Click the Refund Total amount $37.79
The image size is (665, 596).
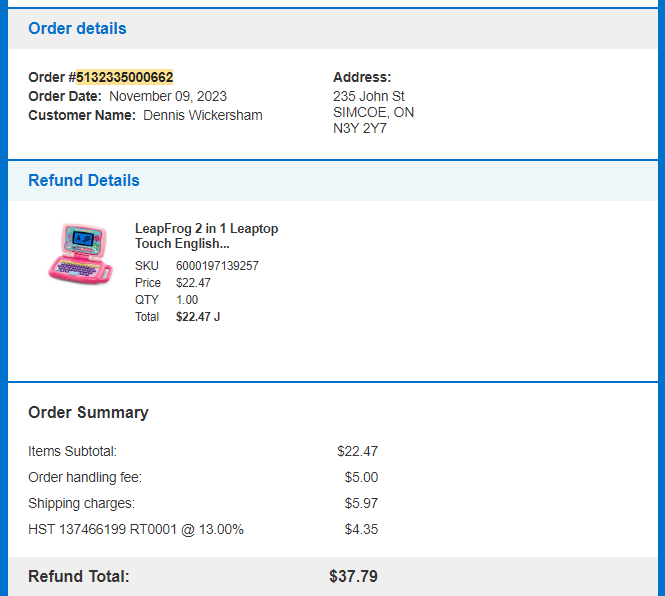click(x=353, y=576)
